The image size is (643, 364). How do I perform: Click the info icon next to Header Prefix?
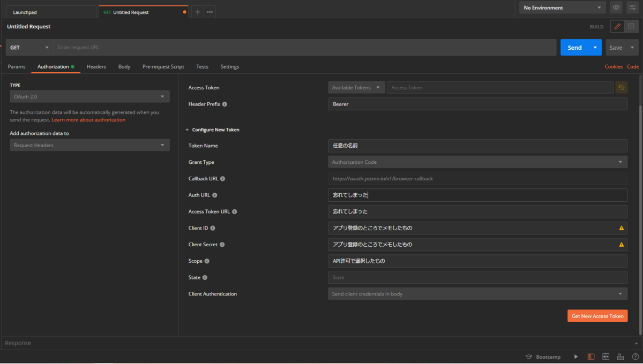click(x=225, y=104)
